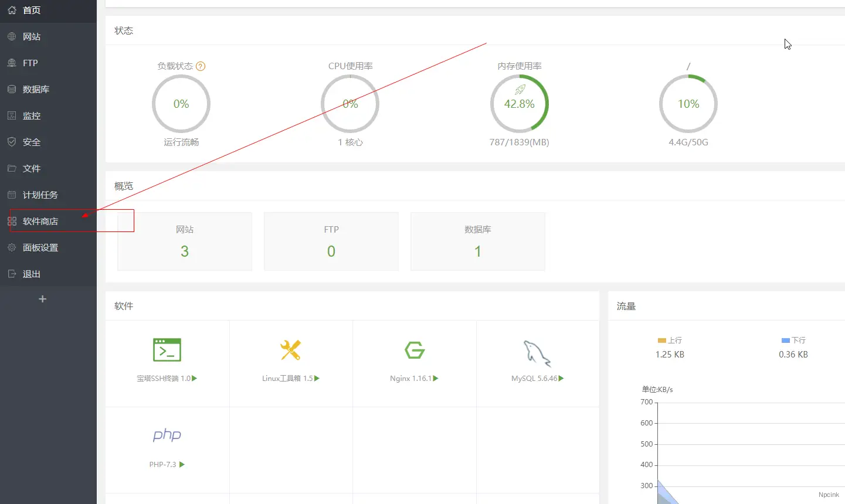
Task: Click the calendar icon beside 计划任务
Action: pos(12,195)
